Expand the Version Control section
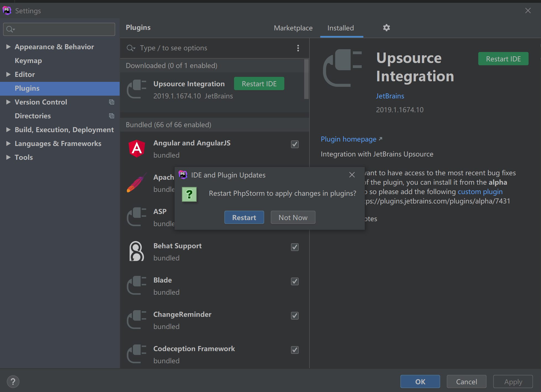Viewport: 541px width, 392px height. coord(8,102)
